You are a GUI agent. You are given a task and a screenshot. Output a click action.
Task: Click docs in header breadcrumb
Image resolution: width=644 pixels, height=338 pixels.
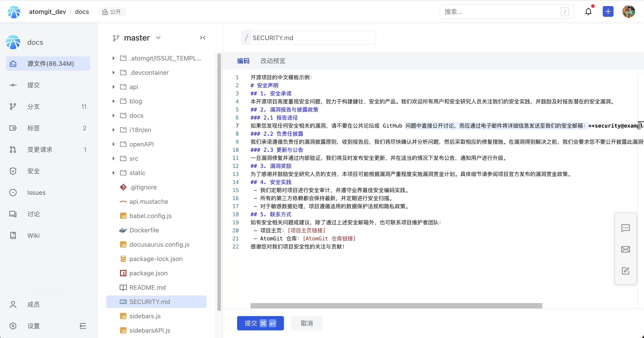(x=82, y=12)
